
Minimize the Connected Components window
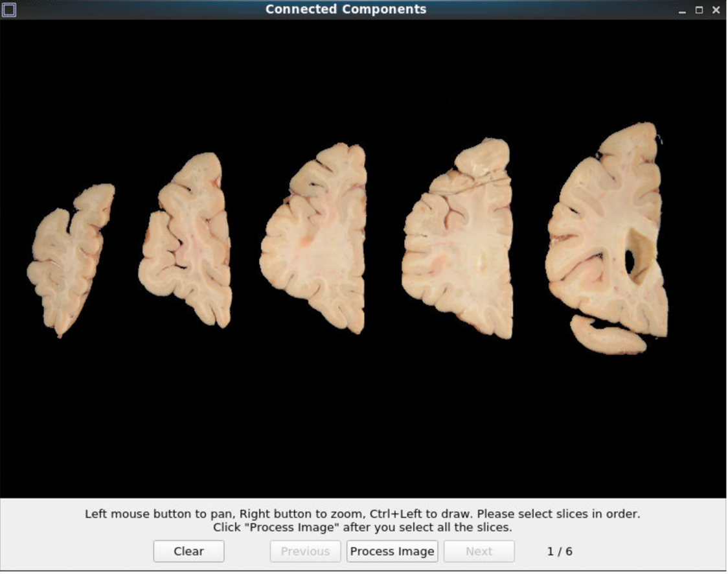pyautogui.click(x=683, y=10)
